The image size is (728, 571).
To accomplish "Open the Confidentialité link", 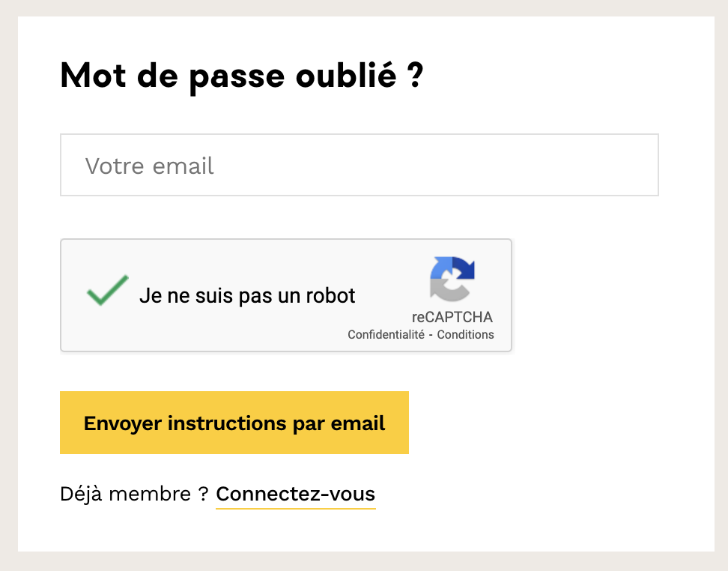I will (386, 334).
